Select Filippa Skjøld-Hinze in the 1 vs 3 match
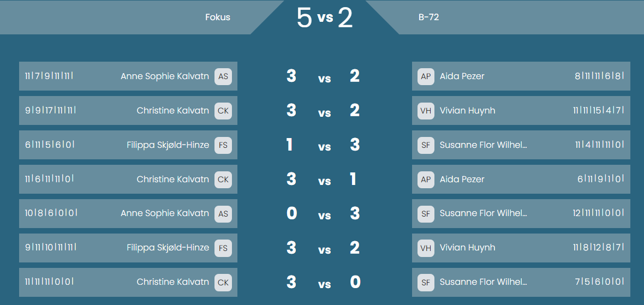644x305 pixels. pos(168,145)
